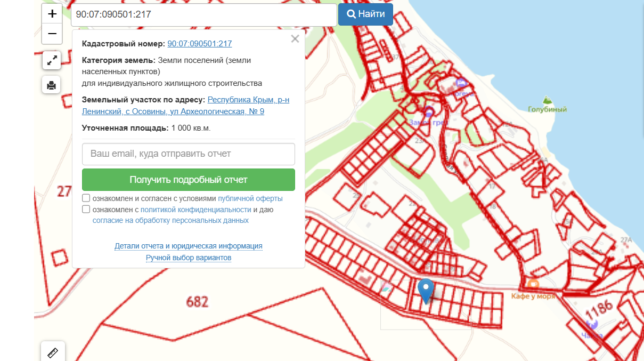Click the Уточненная площадь 1 000 кв.м. text
The height and width of the screenshot is (361, 644).
(146, 128)
